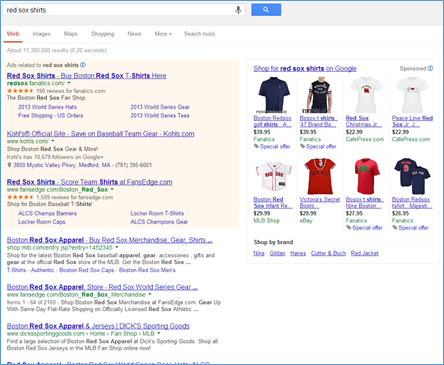
Task: Open Boston Red Sox Apparel Store FansEdge result
Action: point(102,287)
